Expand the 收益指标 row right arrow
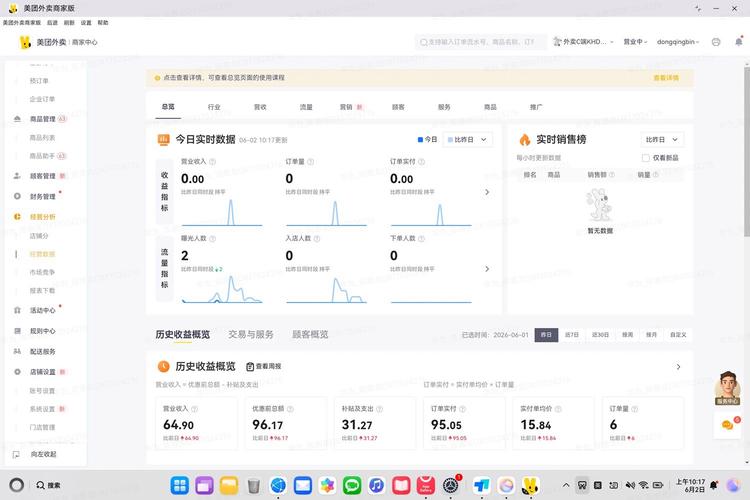 487,192
